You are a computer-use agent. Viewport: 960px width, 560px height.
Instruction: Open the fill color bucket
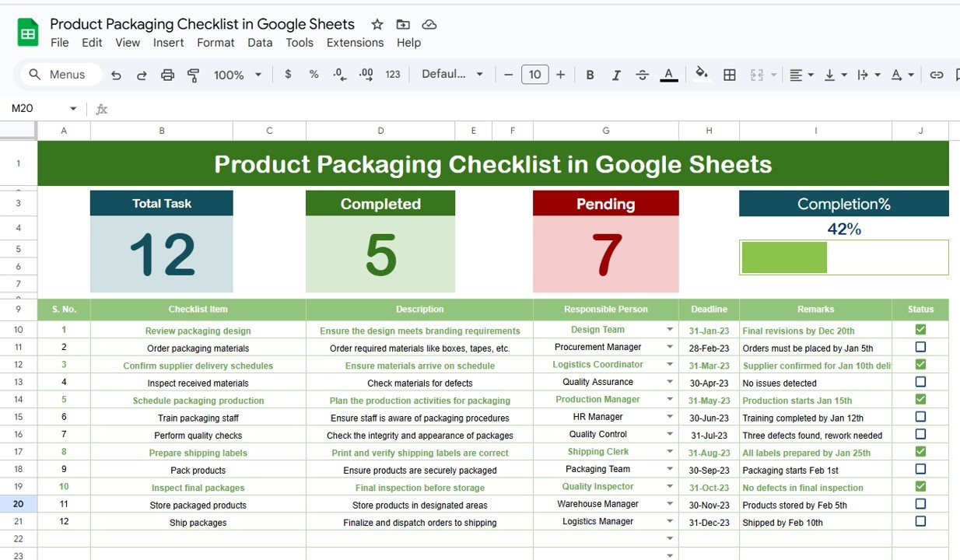[x=702, y=73]
